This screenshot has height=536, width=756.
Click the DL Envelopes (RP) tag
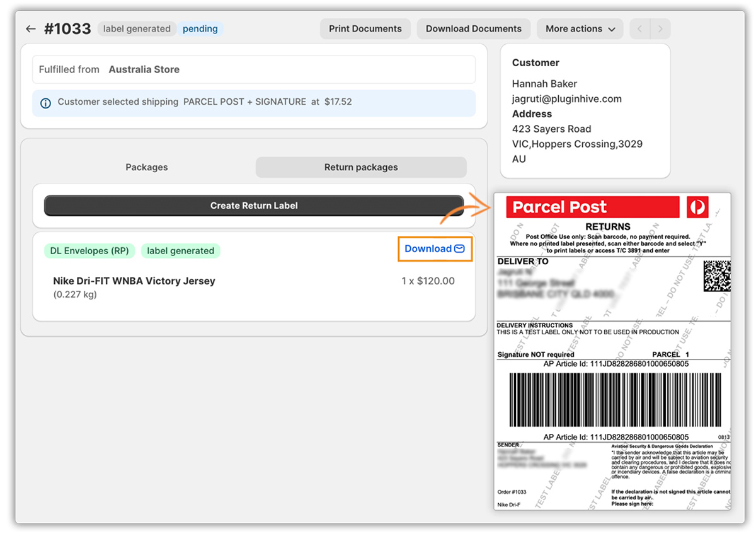pos(89,251)
